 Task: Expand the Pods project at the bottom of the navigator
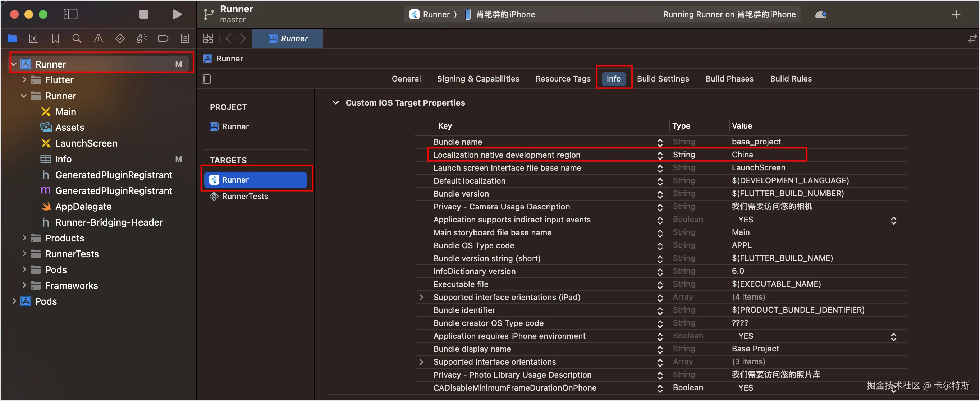(x=14, y=301)
